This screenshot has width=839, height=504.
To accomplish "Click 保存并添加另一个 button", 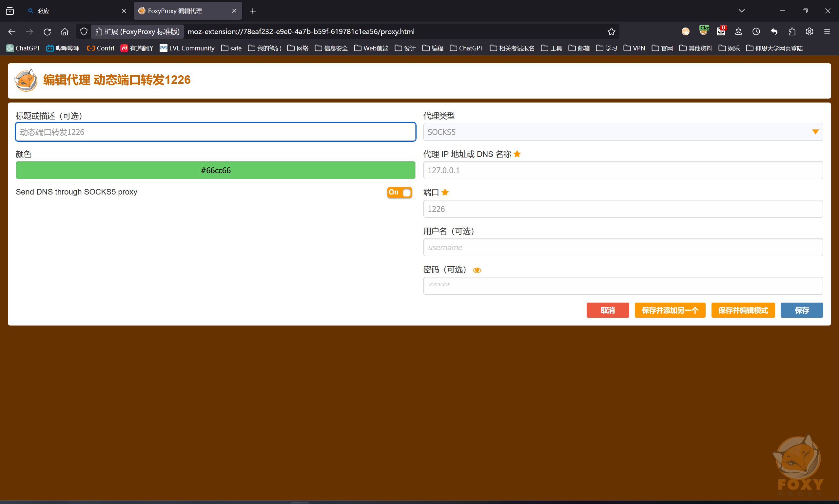I will click(670, 310).
